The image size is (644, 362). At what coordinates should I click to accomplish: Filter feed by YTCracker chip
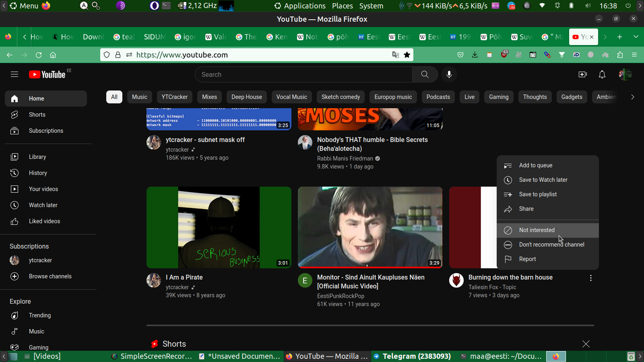pos(175,97)
